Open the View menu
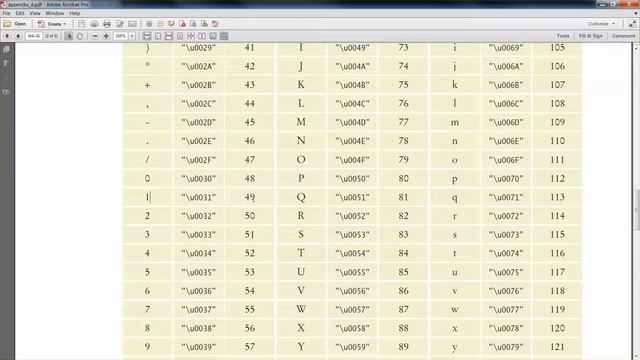 pyautogui.click(x=35, y=13)
